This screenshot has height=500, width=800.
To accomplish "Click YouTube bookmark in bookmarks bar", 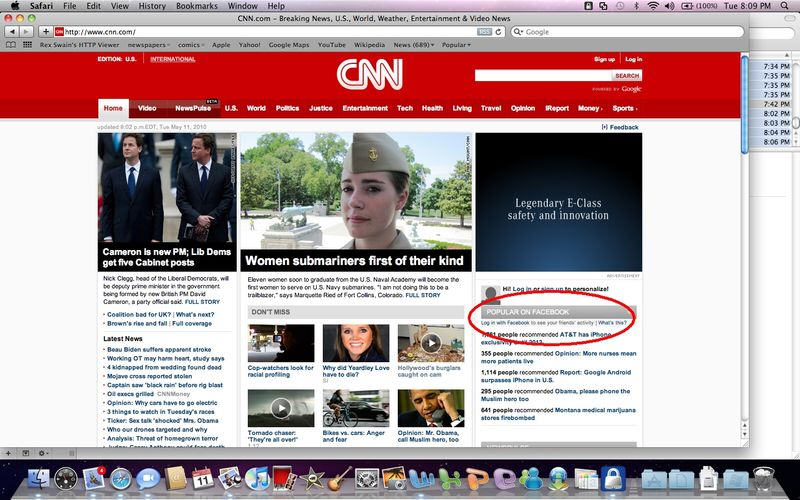I will coord(332,45).
